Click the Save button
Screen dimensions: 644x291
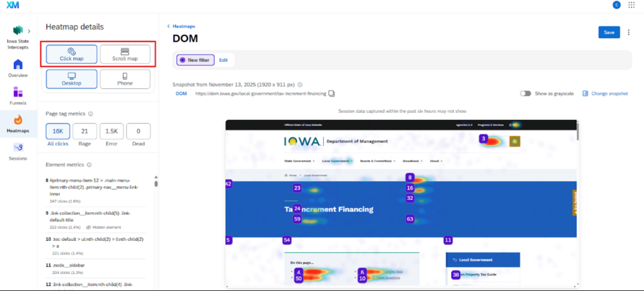point(609,32)
